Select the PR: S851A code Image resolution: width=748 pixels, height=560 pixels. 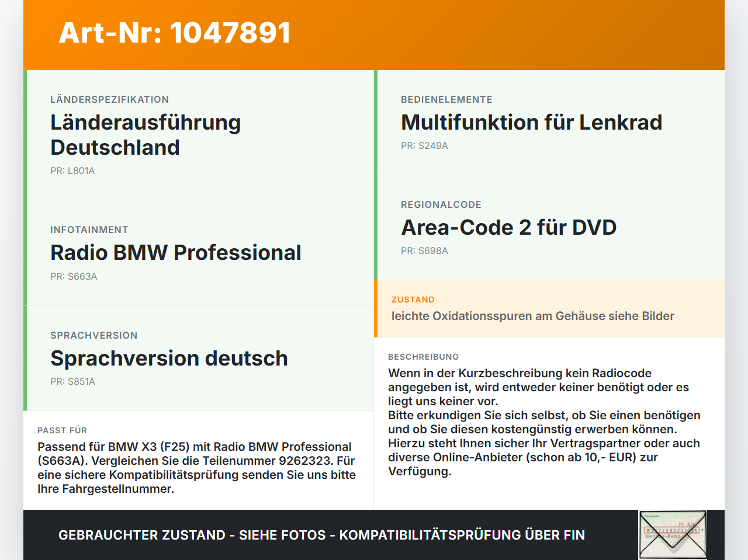pos(72,381)
